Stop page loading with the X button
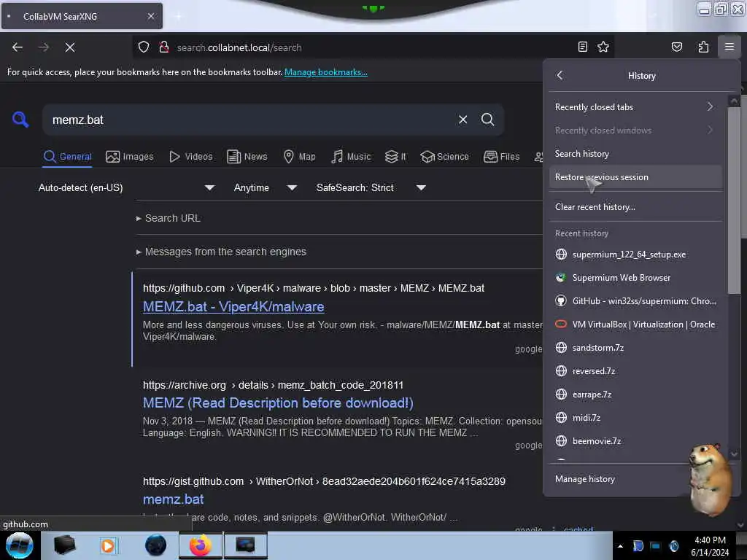747x560 pixels. (x=69, y=47)
